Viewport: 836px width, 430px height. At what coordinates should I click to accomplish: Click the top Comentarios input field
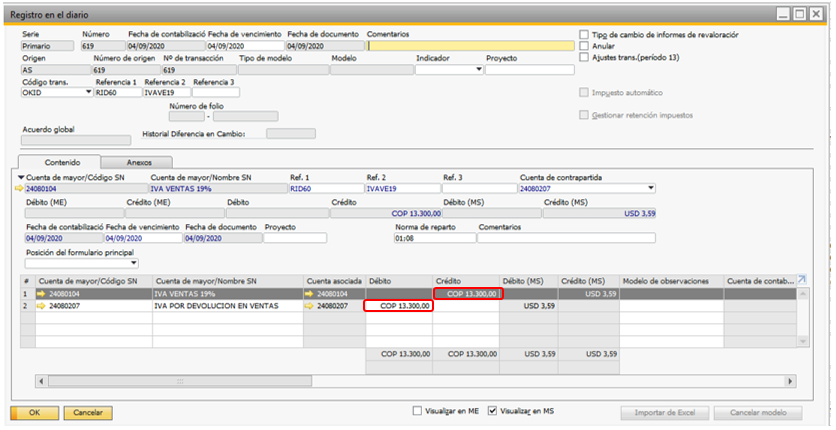(468, 46)
